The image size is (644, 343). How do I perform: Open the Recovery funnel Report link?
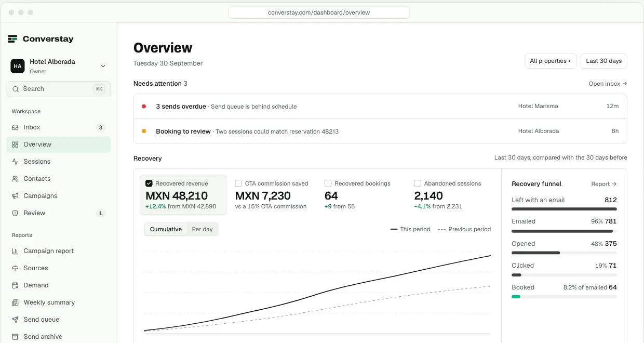[604, 184]
